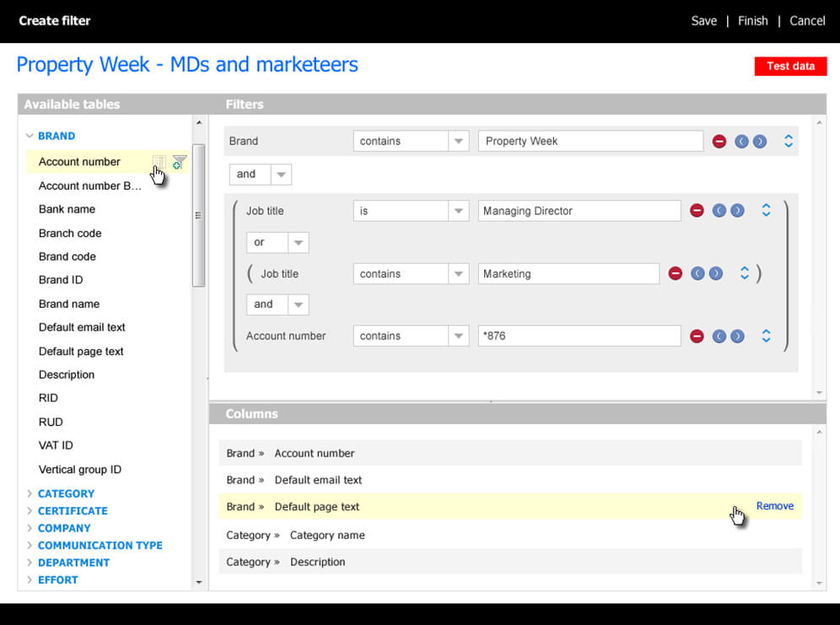
Task: Click Finish in the top bar
Action: point(752,21)
